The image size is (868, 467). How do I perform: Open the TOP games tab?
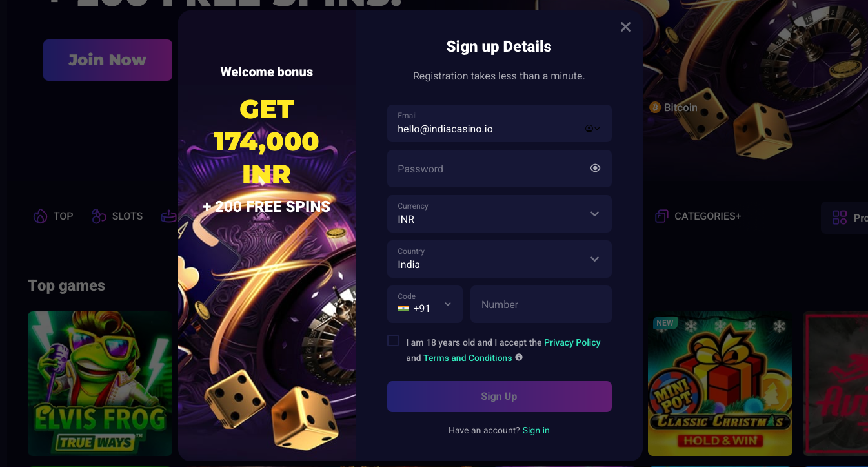63,216
